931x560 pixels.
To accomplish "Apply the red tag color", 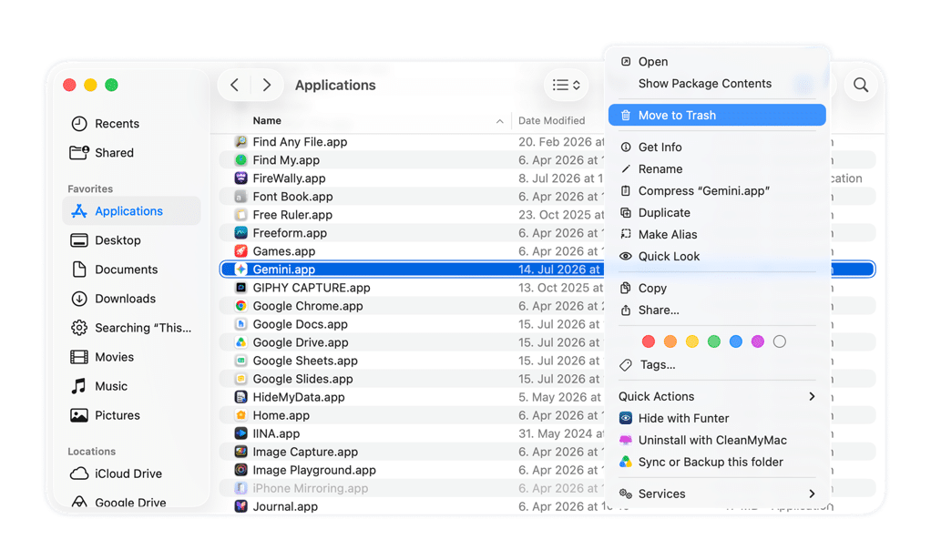I will [x=649, y=341].
